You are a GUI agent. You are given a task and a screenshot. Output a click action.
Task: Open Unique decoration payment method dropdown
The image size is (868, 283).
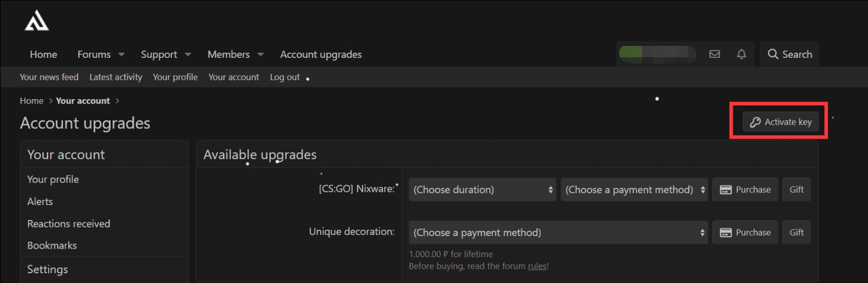tap(558, 233)
